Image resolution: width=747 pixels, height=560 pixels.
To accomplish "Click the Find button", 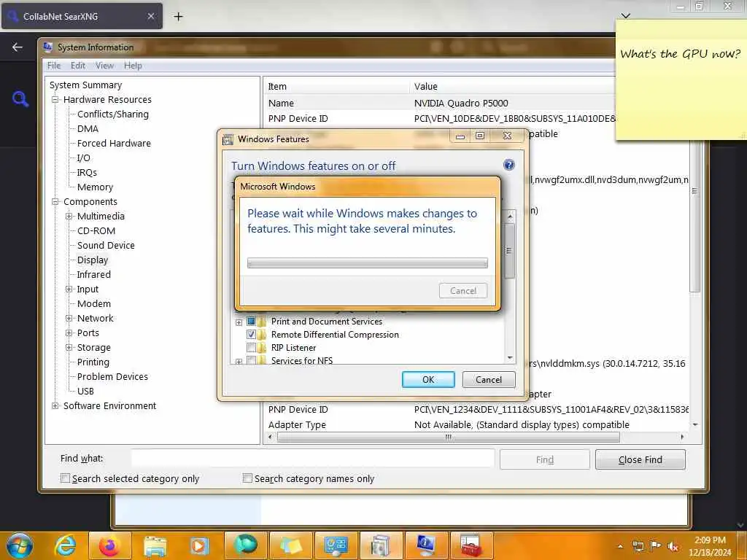I will point(544,459).
